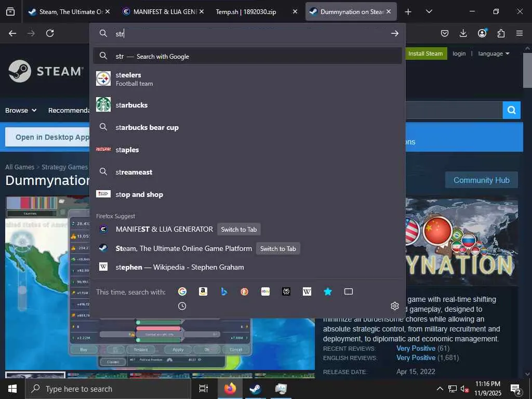Show hidden tray icons chevron
Viewport: 532px width, 399px height.
[x=440, y=389]
